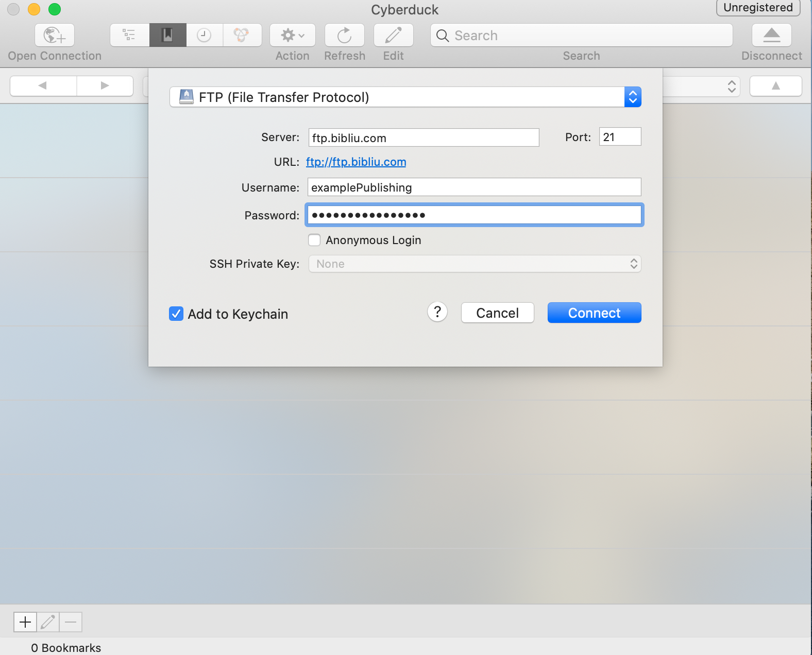The height and width of the screenshot is (655, 812).
Task: Open the FTP protocol dropdown
Action: point(405,97)
